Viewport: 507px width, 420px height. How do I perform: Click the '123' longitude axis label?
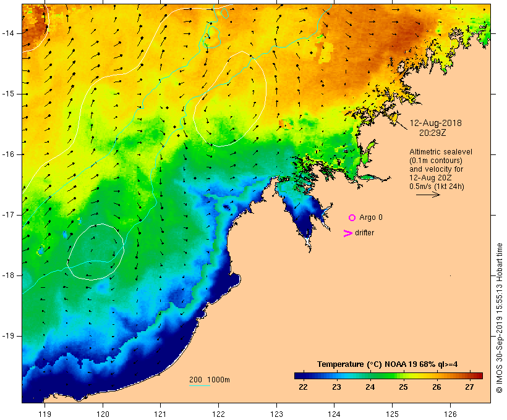pyautogui.click(x=276, y=414)
